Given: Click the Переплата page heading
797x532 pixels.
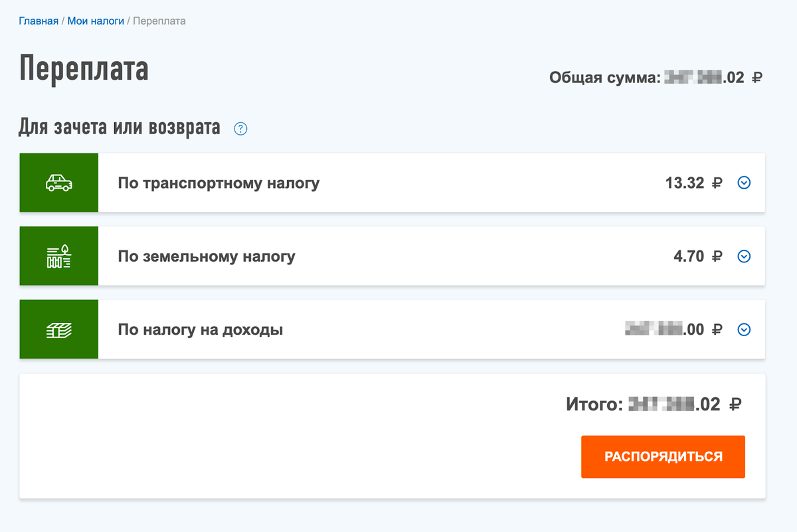Looking at the screenshot, I should [x=83, y=68].
